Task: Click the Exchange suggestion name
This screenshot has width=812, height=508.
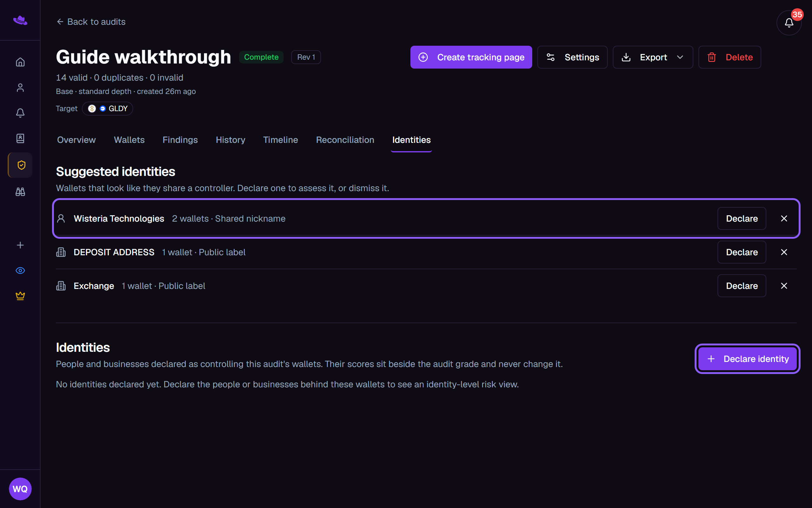Action: coord(94,286)
